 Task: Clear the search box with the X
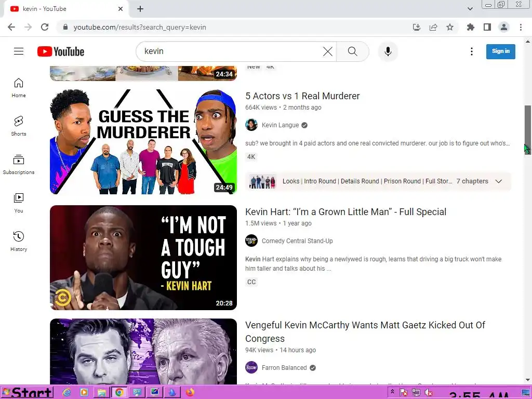327,51
